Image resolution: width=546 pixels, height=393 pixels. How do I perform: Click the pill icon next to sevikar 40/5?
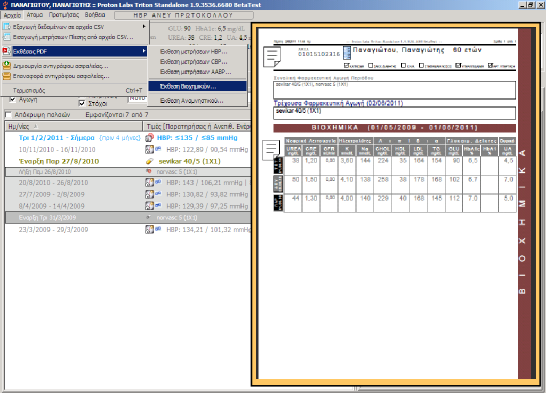tap(149, 161)
